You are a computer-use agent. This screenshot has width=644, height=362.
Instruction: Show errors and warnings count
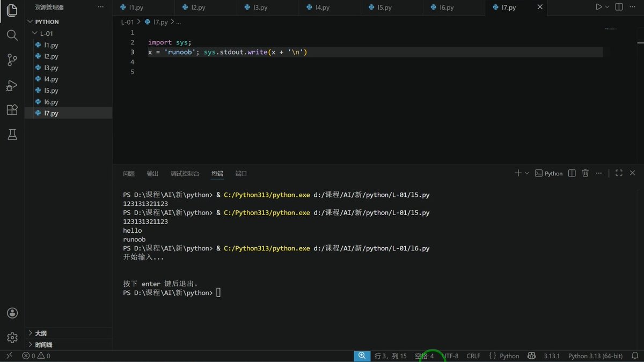tap(36, 356)
